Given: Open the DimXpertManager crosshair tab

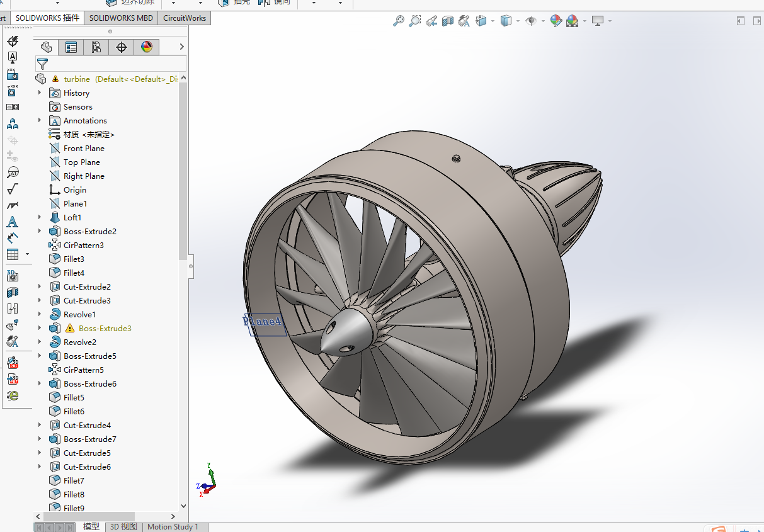Looking at the screenshot, I should coord(122,47).
